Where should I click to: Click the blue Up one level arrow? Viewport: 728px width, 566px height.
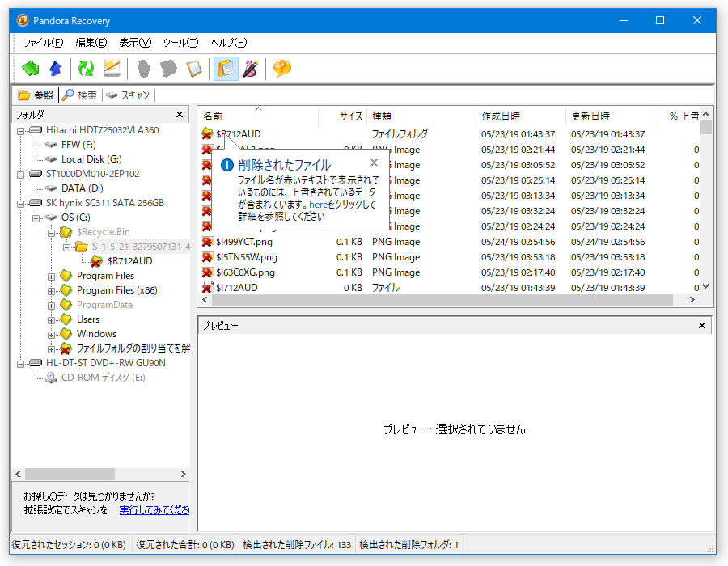tap(56, 69)
